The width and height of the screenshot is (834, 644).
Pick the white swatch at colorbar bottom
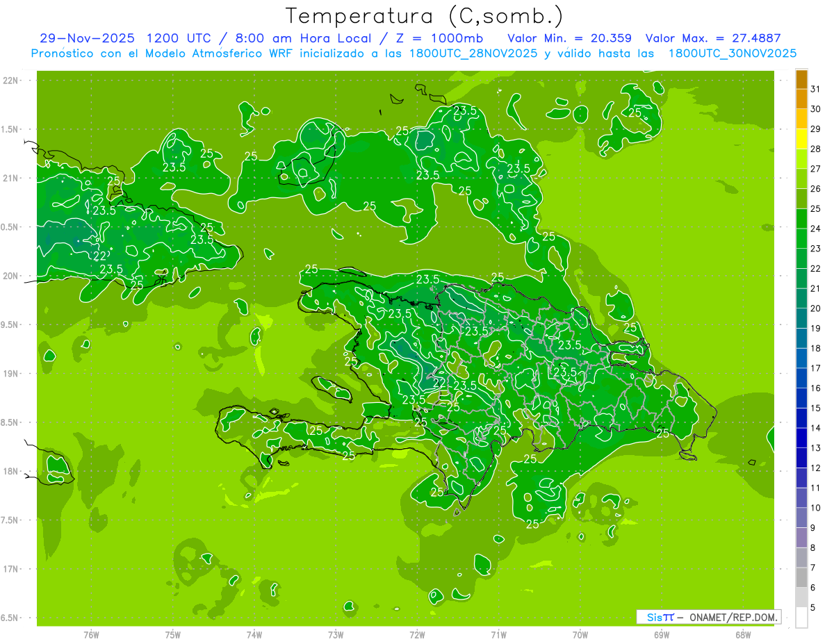click(x=801, y=618)
